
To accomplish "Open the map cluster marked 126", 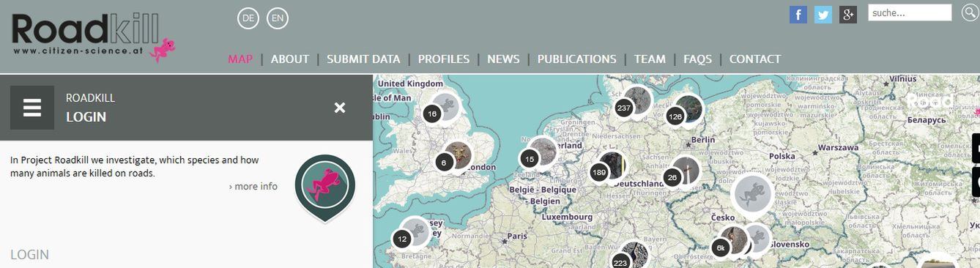I will (x=675, y=116).
